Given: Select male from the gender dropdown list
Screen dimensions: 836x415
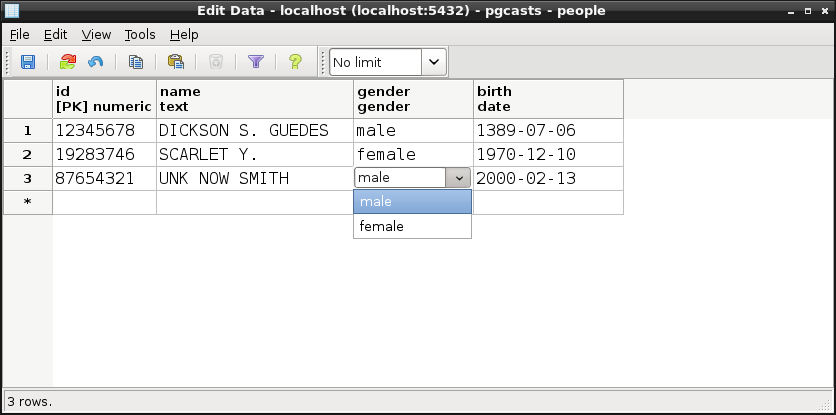Looking at the screenshot, I should pos(412,202).
